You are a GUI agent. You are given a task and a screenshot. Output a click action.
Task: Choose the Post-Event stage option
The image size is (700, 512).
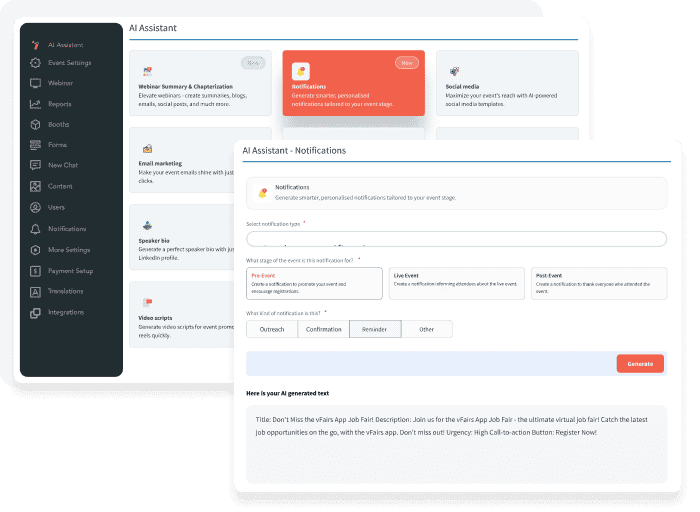point(598,283)
